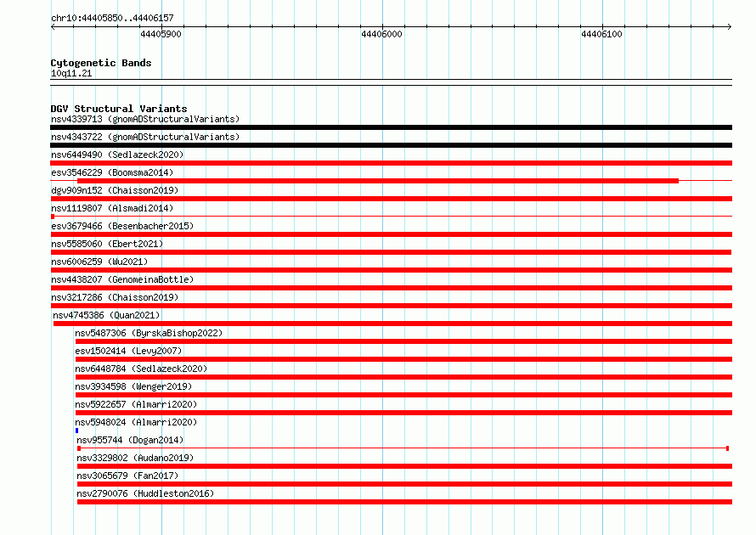The height and width of the screenshot is (535, 756).
Task: Click the right red endpoint of nsv955744
Action: click(x=727, y=448)
